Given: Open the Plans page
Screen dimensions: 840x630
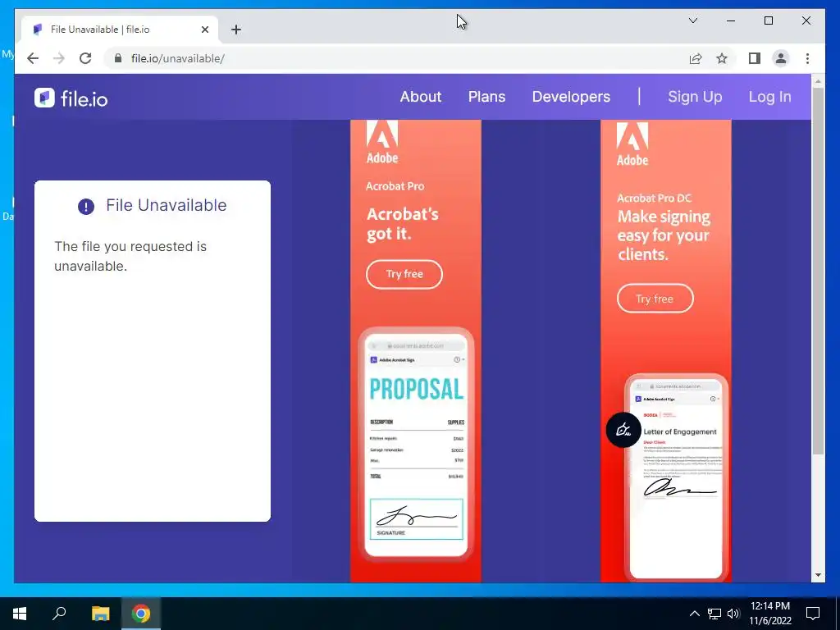Looking at the screenshot, I should [486, 97].
